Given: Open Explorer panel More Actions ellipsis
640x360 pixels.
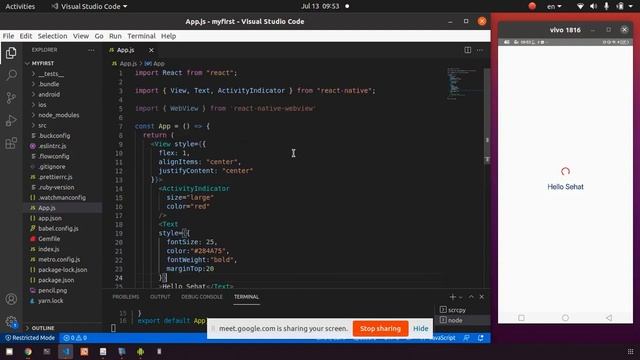Looking at the screenshot, I should pos(91,50).
